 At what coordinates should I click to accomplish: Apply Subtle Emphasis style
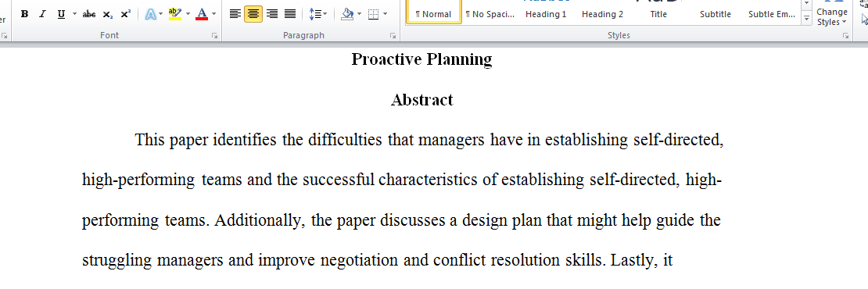click(772, 12)
